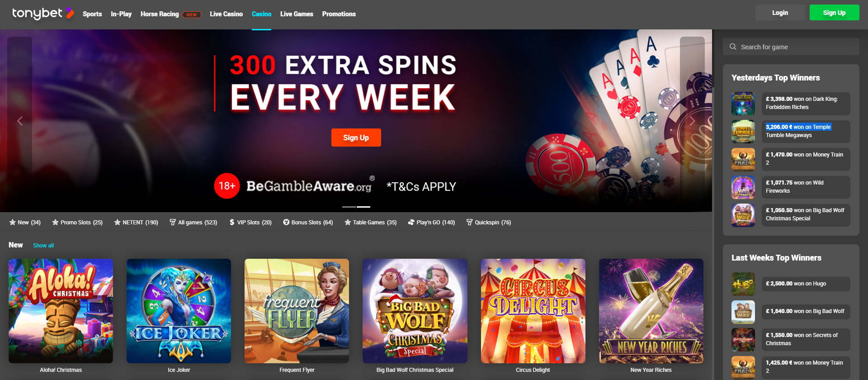The image size is (868, 380).
Task: Select the second carousel indicator dash
Action: 363,207
